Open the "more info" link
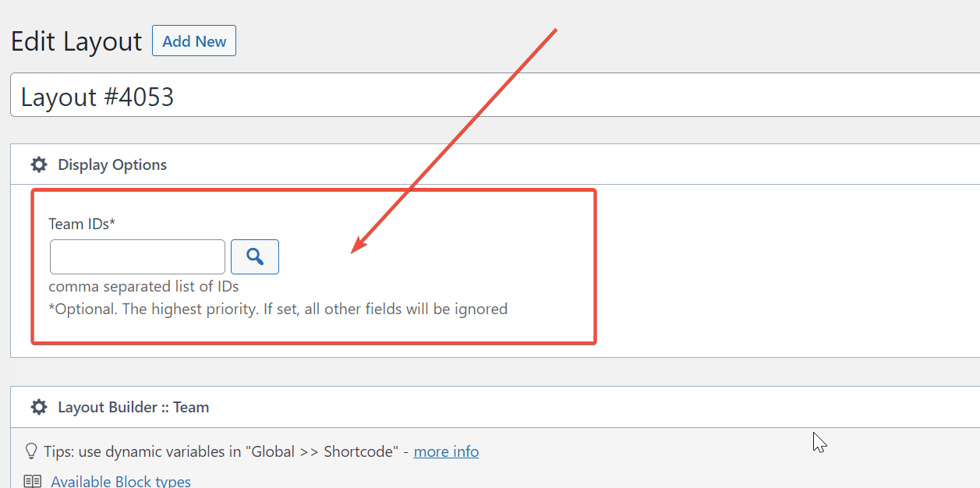This screenshot has width=980, height=488. pos(446,451)
